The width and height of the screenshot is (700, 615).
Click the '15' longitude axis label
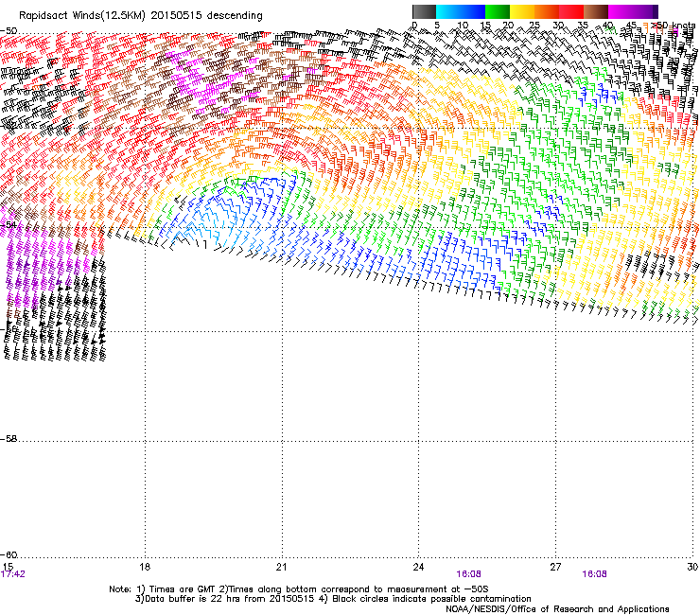click(x=9, y=567)
